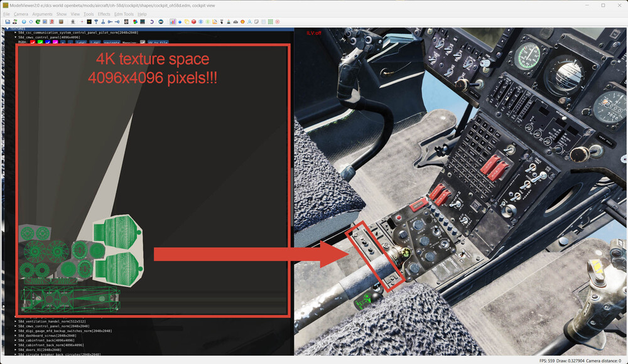Image resolution: width=628 pixels, height=364 pixels.
Task: Click the folder open icon in the toolbar
Action: [x=7, y=21]
